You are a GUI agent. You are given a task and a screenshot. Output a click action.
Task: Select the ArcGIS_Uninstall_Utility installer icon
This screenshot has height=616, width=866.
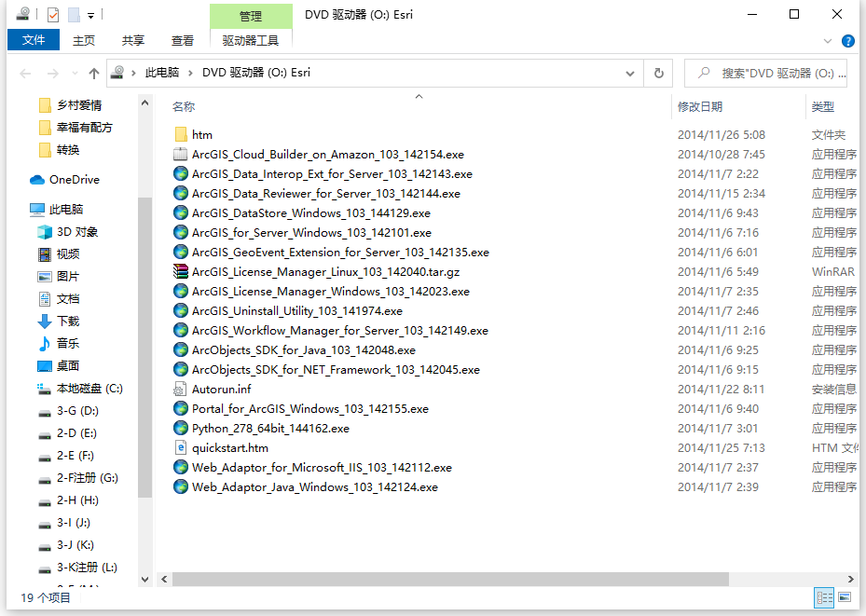click(x=181, y=310)
